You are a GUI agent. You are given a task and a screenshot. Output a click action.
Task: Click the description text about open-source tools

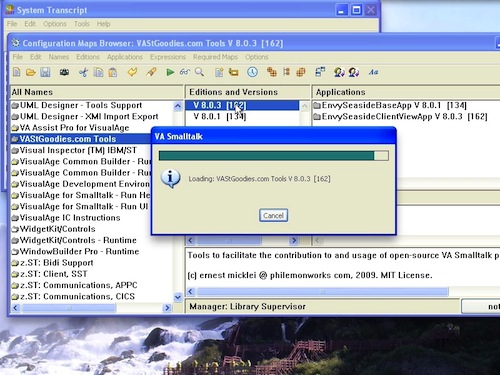click(x=343, y=255)
